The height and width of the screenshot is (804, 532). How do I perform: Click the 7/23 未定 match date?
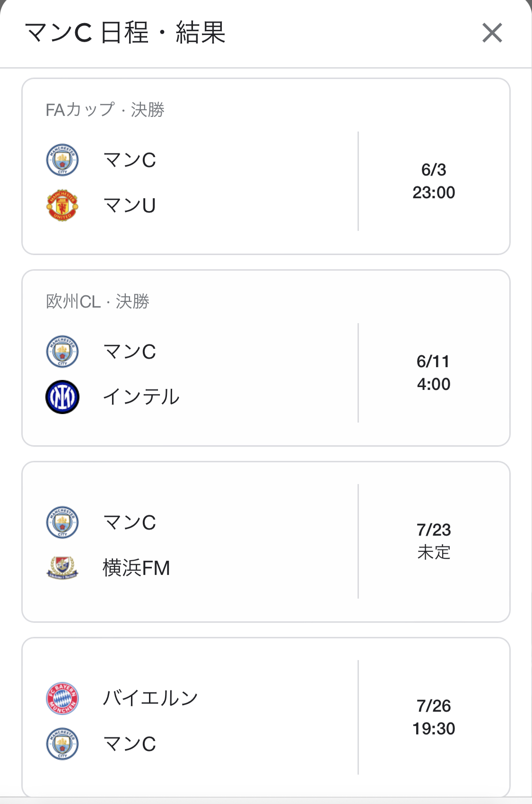tap(434, 541)
